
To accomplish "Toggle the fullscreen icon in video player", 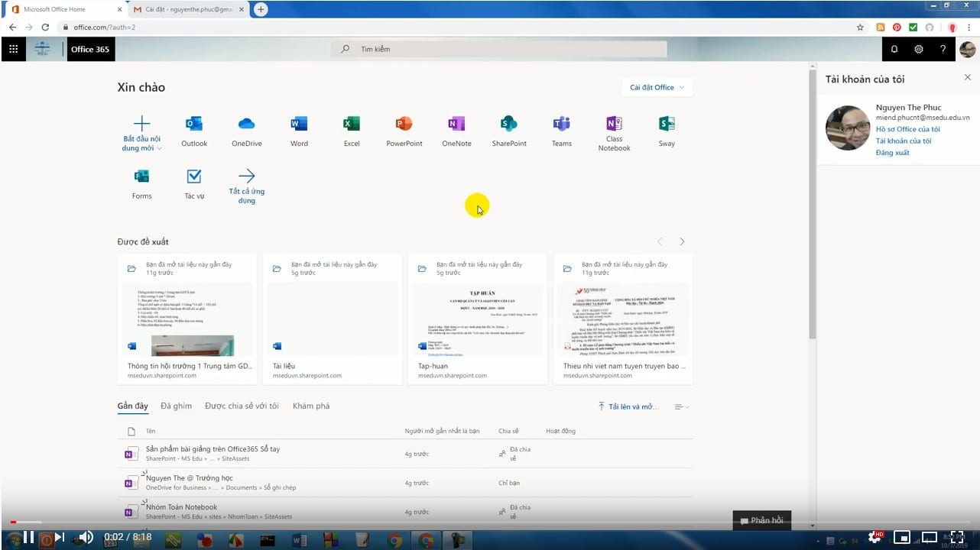I will [956, 537].
